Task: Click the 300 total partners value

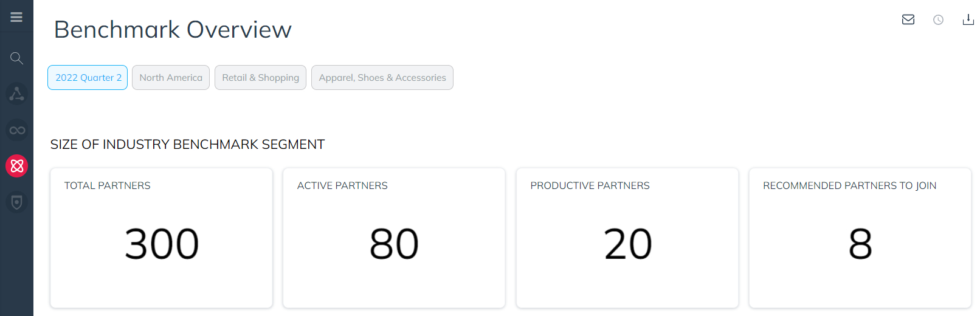Action: click(x=162, y=244)
